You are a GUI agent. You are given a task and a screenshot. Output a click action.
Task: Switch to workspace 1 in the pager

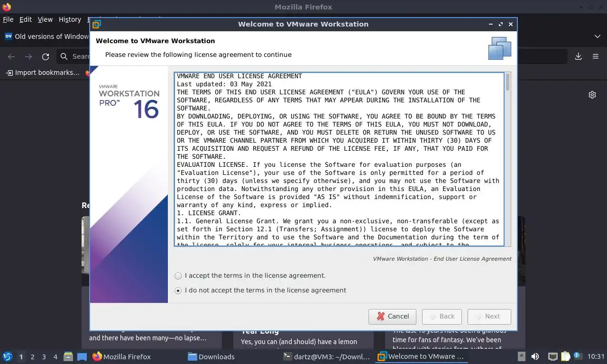coord(21,357)
